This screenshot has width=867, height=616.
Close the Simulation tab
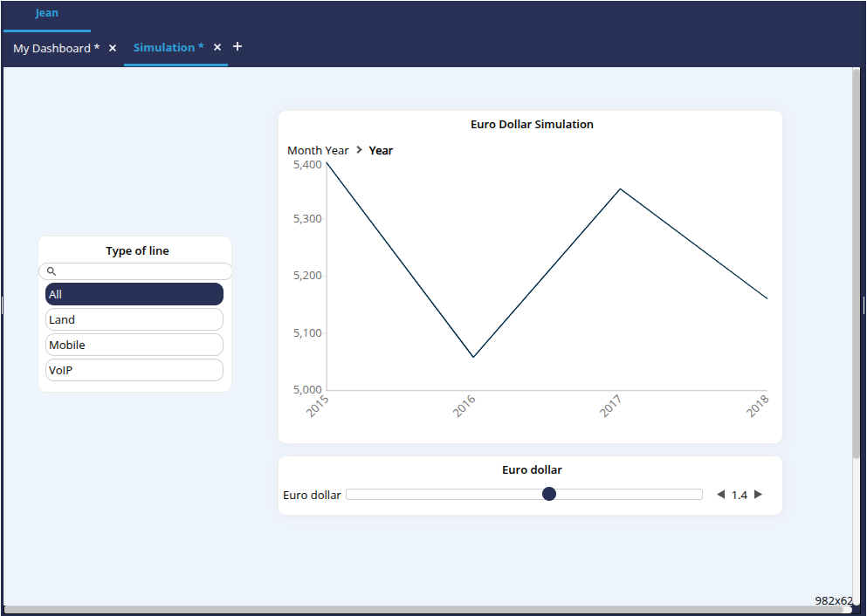(x=217, y=47)
